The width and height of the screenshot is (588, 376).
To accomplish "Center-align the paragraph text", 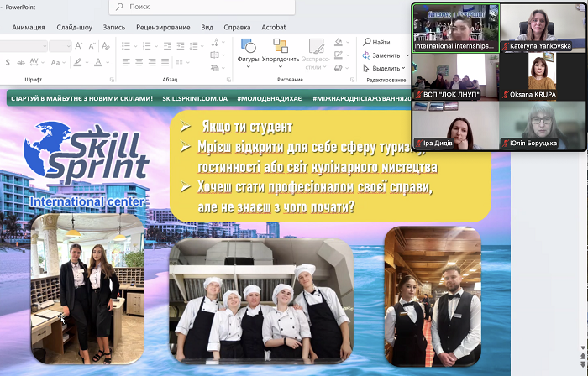I will (140, 62).
